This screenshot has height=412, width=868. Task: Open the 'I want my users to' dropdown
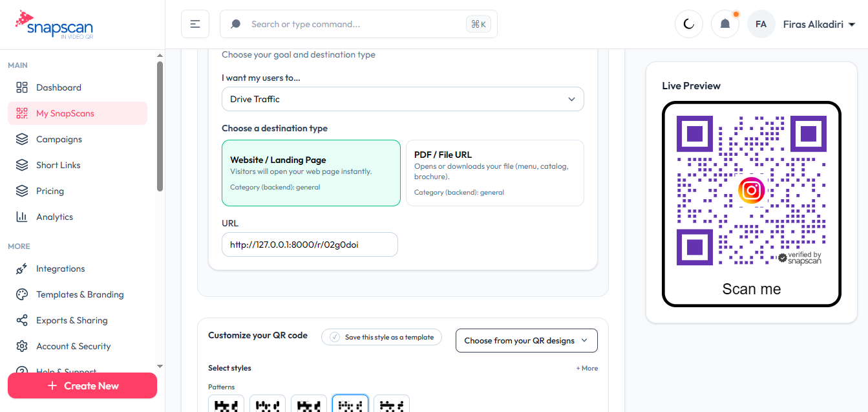[403, 98]
